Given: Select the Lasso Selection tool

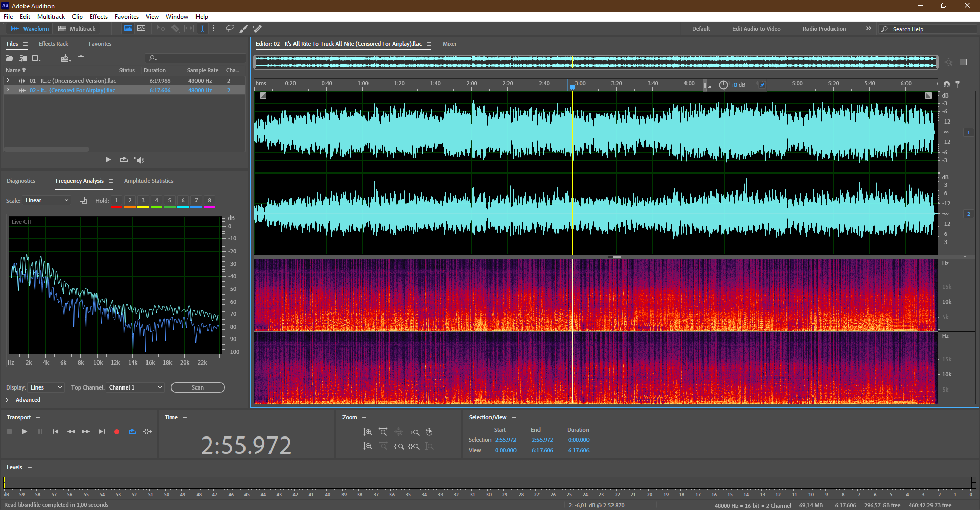Looking at the screenshot, I should (x=230, y=29).
